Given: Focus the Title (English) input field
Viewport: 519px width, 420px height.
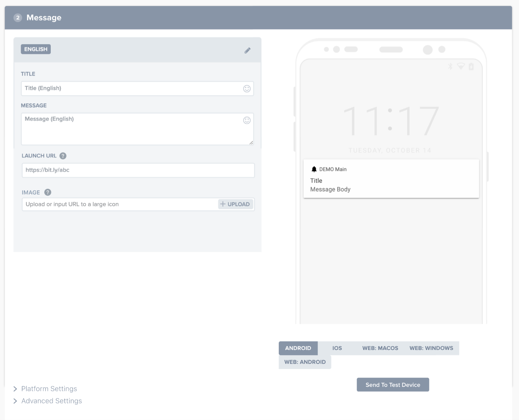Looking at the screenshot, I should [x=137, y=89].
